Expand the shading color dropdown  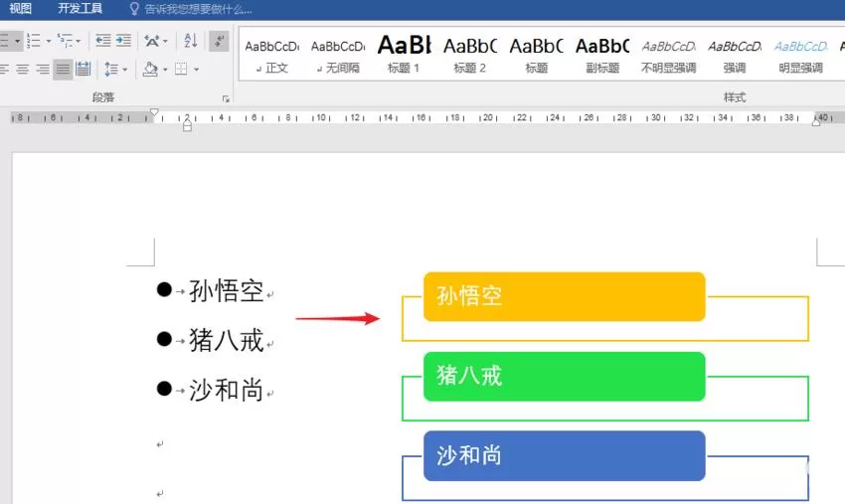tap(165, 69)
